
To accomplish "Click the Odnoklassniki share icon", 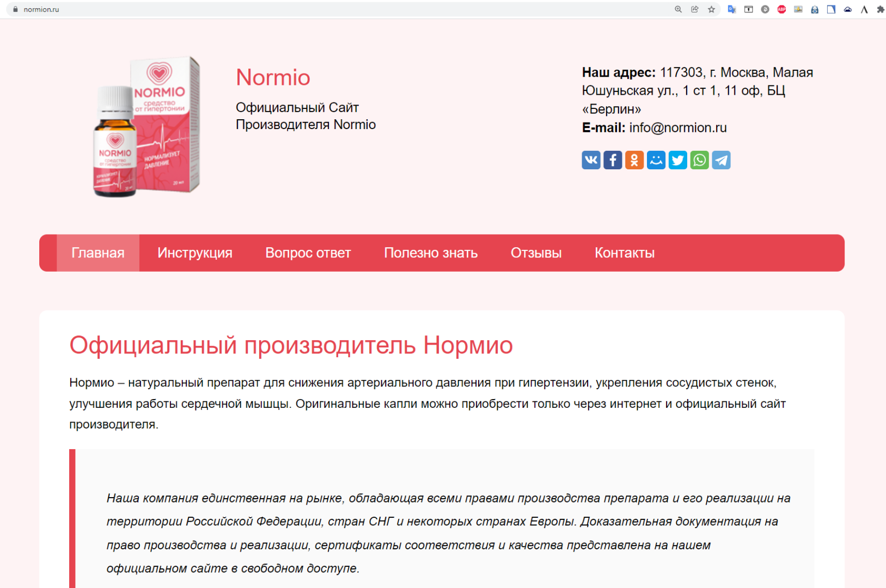I will tap(634, 160).
